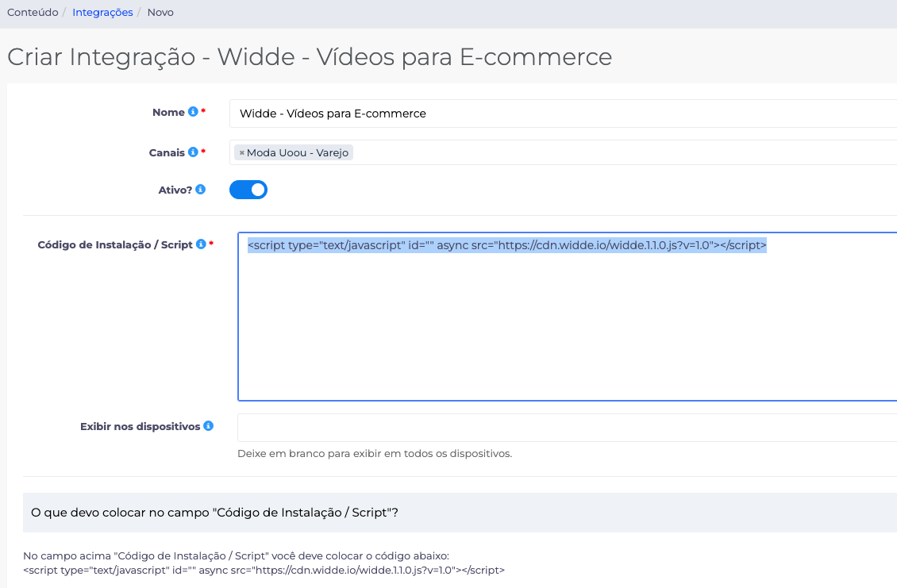Click the info icon beside Código de Instalação / Script

click(201, 244)
